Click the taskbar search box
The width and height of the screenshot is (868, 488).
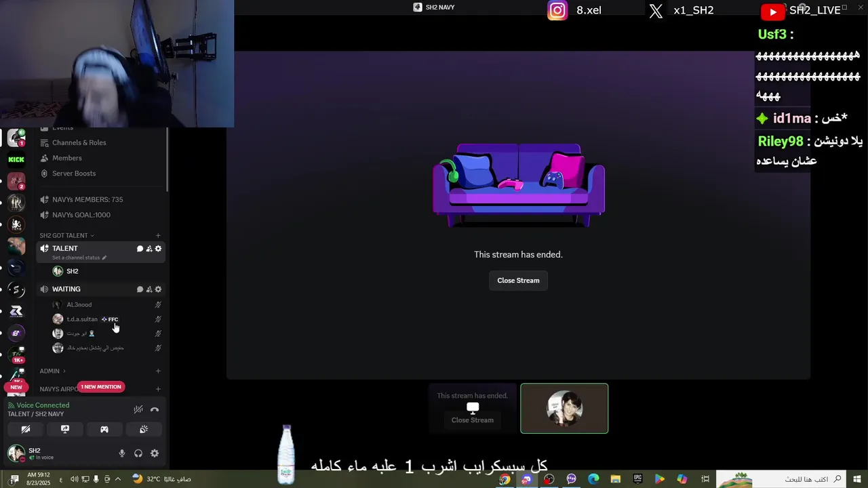point(781,479)
